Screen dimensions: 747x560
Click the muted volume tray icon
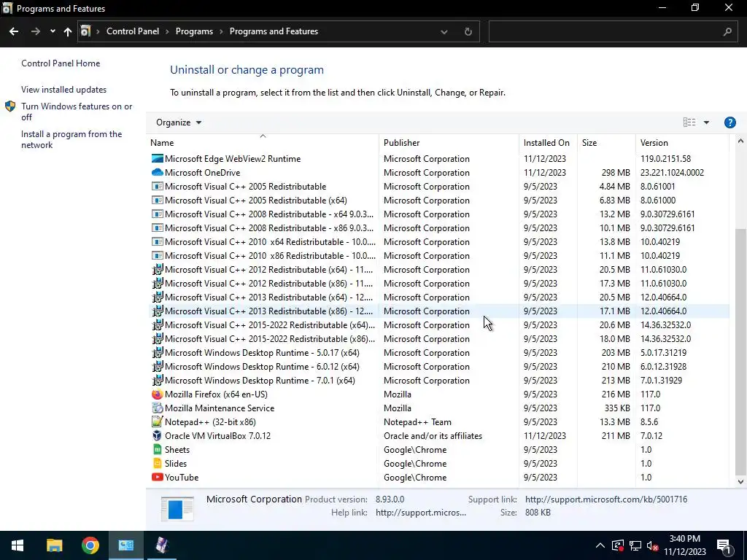(x=652, y=545)
